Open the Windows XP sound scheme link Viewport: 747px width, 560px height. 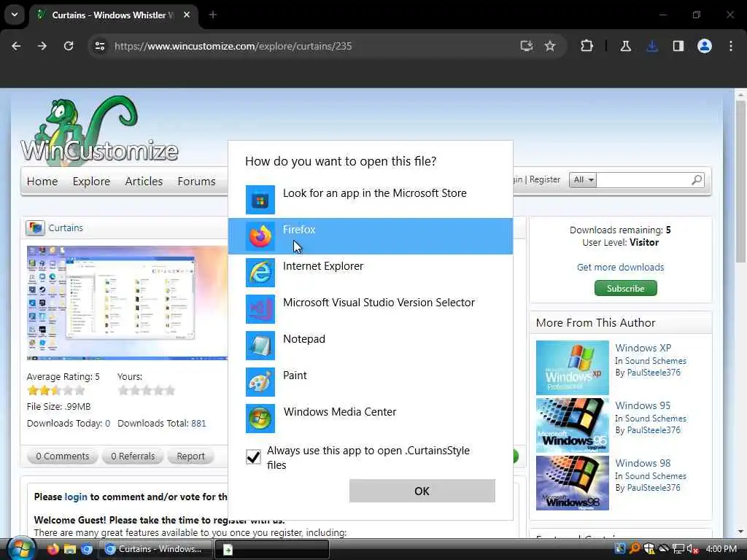643,348
